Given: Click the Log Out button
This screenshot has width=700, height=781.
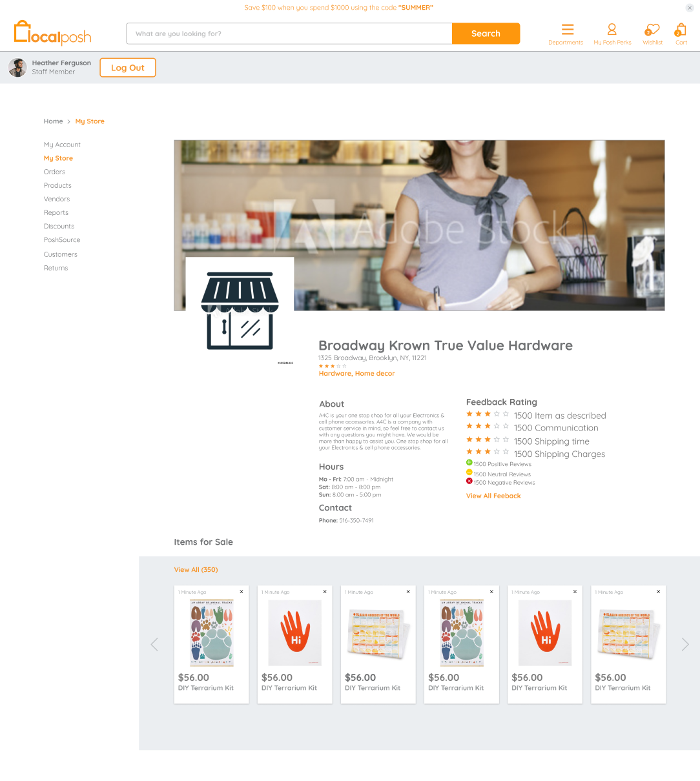Looking at the screenshot, I should tap(128, 68).
